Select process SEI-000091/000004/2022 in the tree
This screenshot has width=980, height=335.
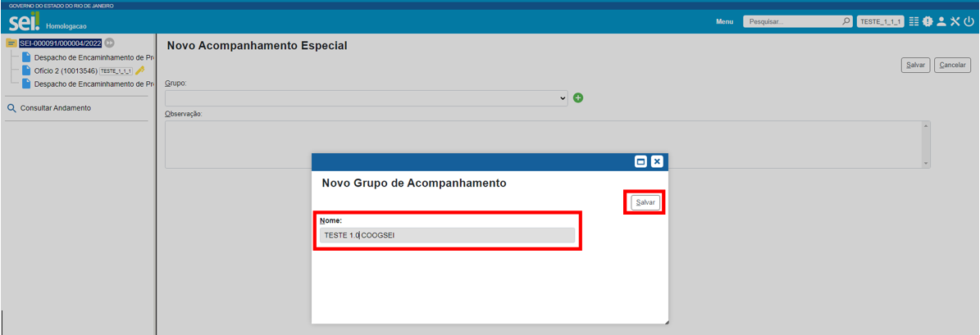pos(60,43)
